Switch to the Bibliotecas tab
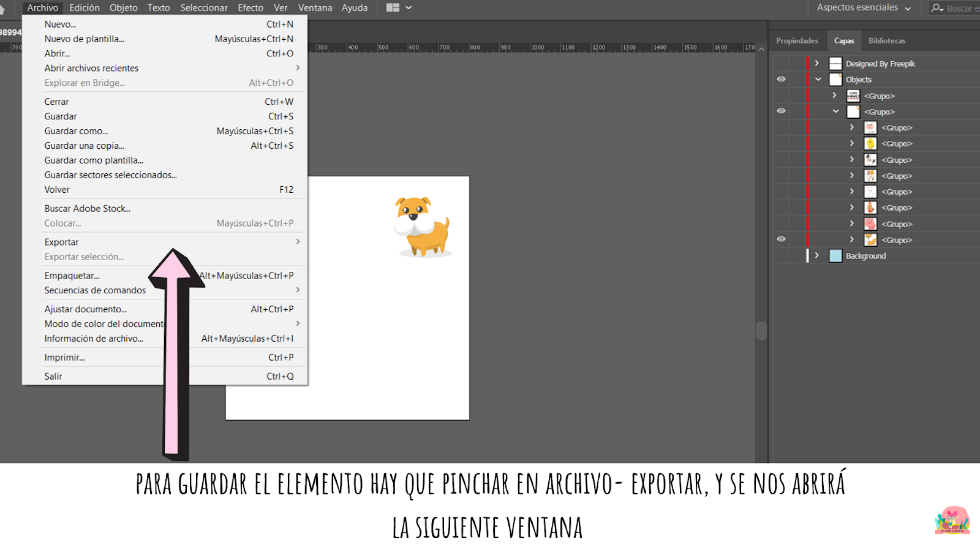The height and width of the screenshot is (551, 980). [887, 40]
